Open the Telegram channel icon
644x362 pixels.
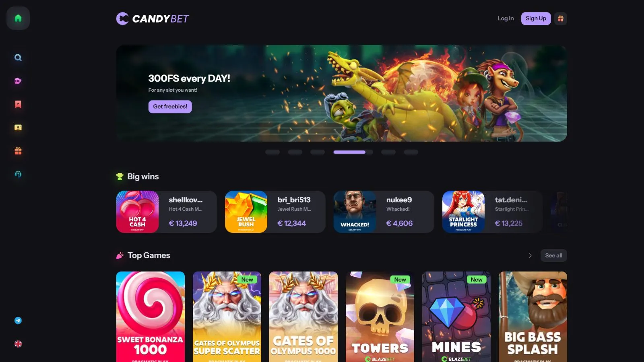pyautogui.click(x=18, y=321)
